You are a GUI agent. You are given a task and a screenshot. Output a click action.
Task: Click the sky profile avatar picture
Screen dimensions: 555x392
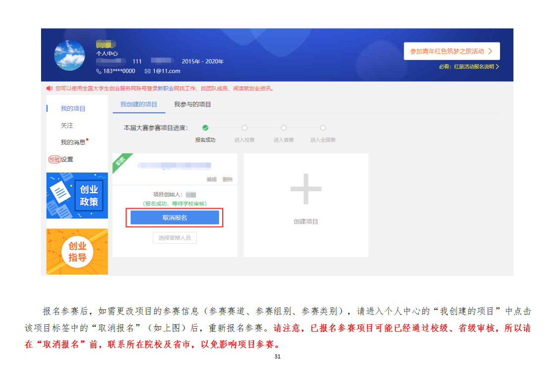(69, 55)
